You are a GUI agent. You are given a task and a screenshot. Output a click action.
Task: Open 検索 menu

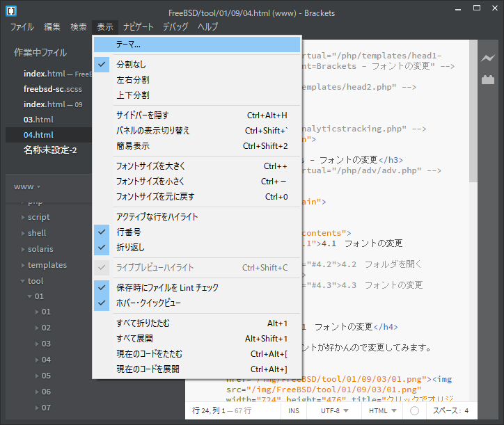tap(79, 26)
